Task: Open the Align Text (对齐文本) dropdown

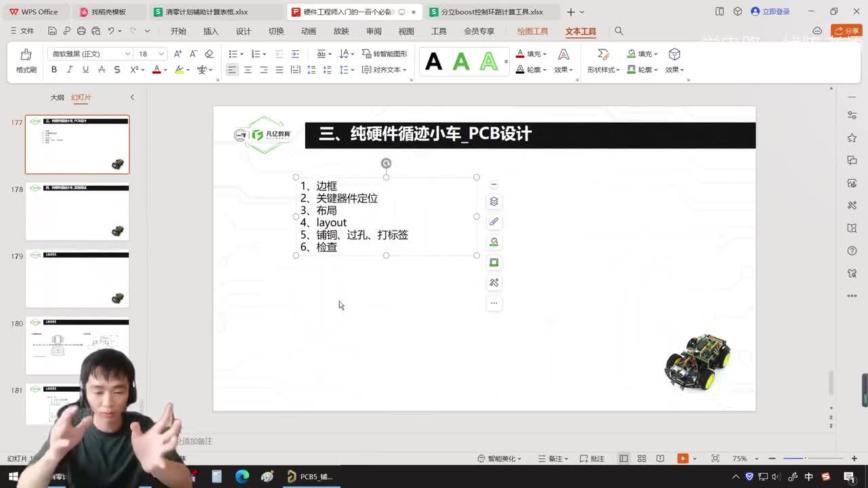Action: [385, 70]
